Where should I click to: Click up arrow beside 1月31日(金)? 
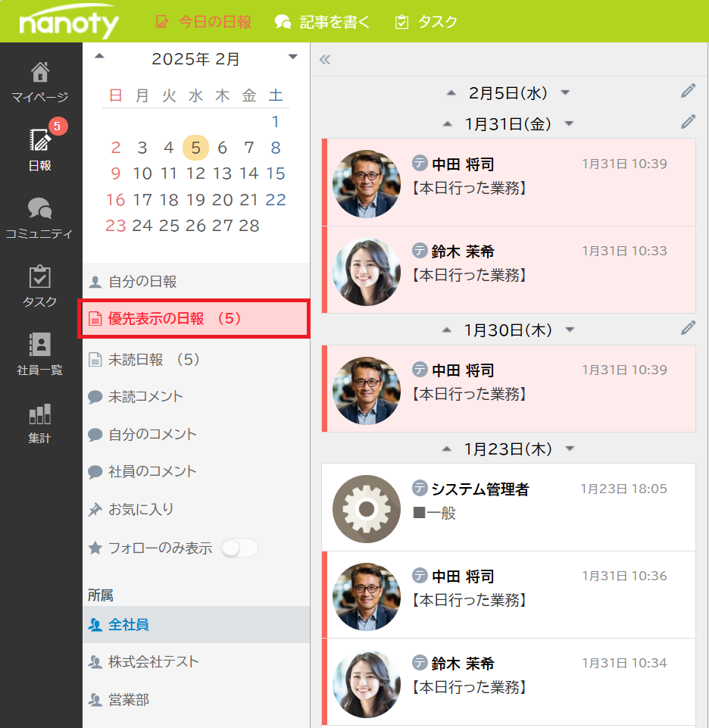[x=447, y=124]
